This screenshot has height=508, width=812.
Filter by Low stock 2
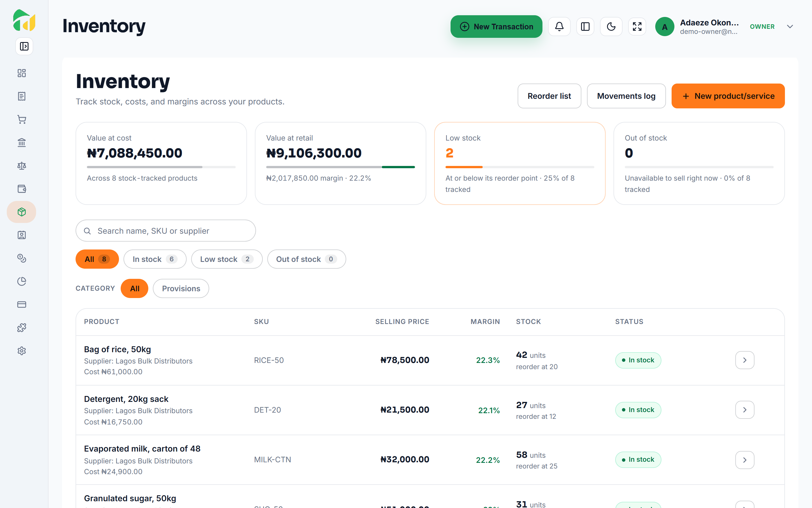(227, 259)
